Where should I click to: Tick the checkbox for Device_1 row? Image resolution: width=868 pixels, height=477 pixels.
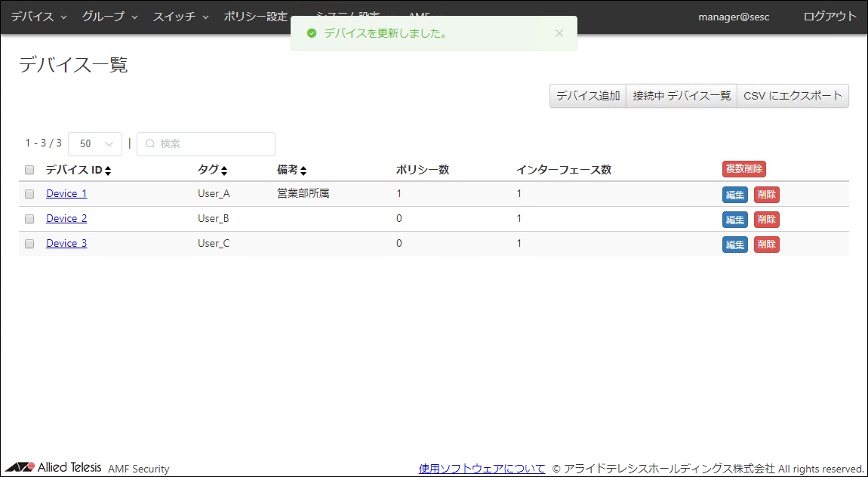[29, 194]
